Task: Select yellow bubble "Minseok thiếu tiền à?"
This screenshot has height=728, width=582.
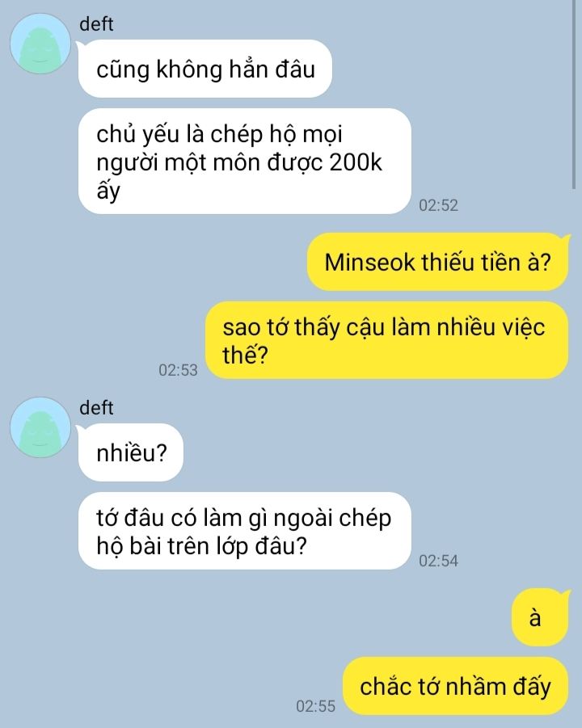Action: [x=437, y=262]
